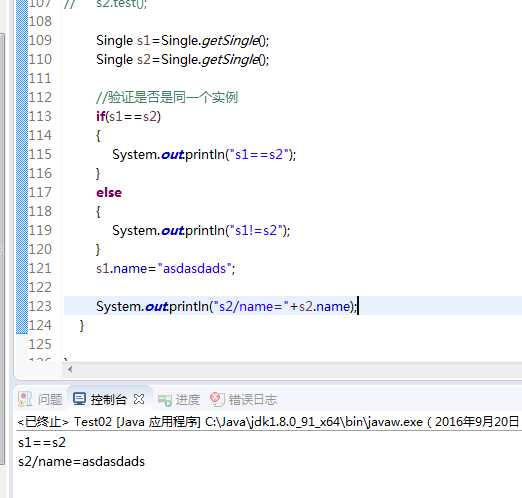Close the 控制台 tab with its X icon
Image resolution: width=522 pixels, height=498 pixels.
click(x=139, y=399)
